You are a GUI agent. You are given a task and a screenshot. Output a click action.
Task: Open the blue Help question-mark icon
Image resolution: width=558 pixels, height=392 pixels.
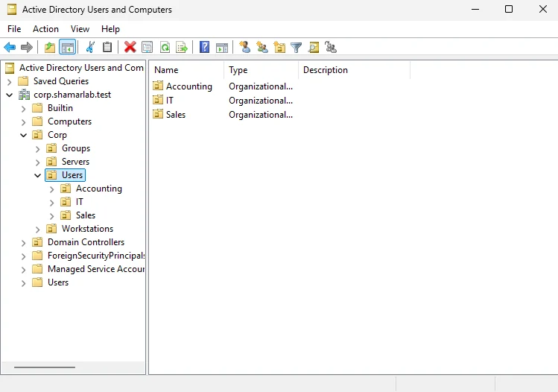pyautogui.click(x=204, y=47)
